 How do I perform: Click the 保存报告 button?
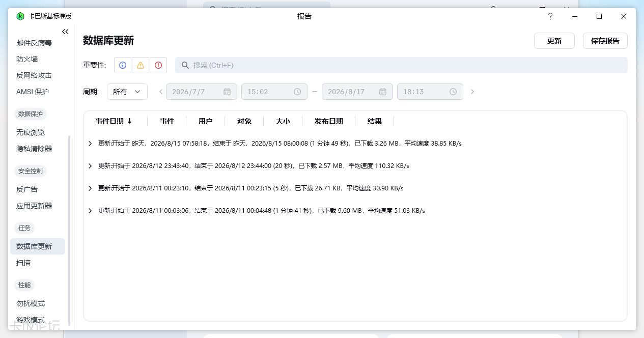605,41
